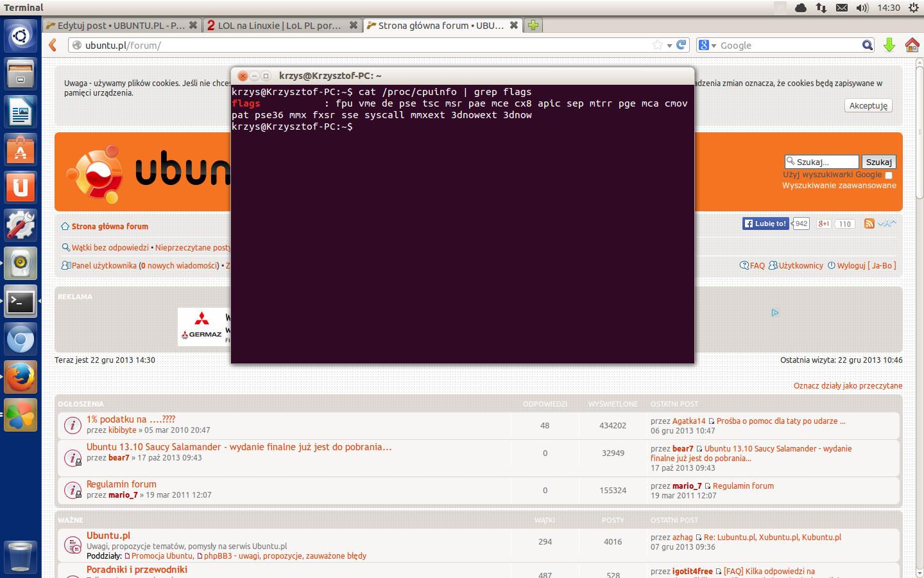Close the 'LOL na Linuxie' tab

(353, 26)
